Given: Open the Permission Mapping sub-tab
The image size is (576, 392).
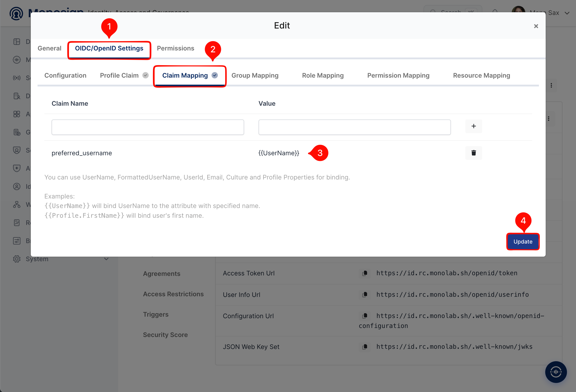Looking at the screenshot, I should click(398, 75).
